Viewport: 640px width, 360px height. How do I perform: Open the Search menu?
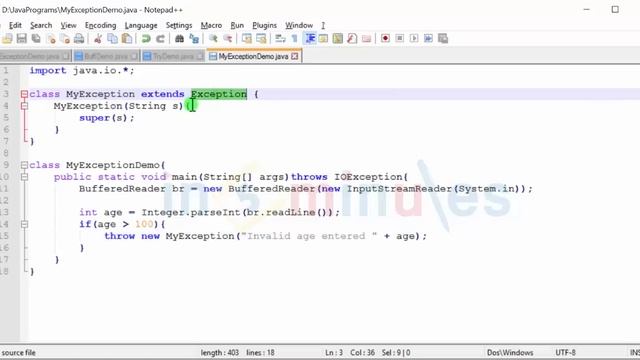pyautogui.click(x=41, y=25)
